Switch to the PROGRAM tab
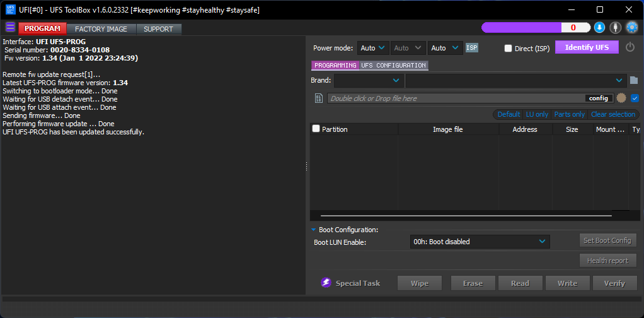644x318 pixels. pyautogui.click(x=43, y=29)
